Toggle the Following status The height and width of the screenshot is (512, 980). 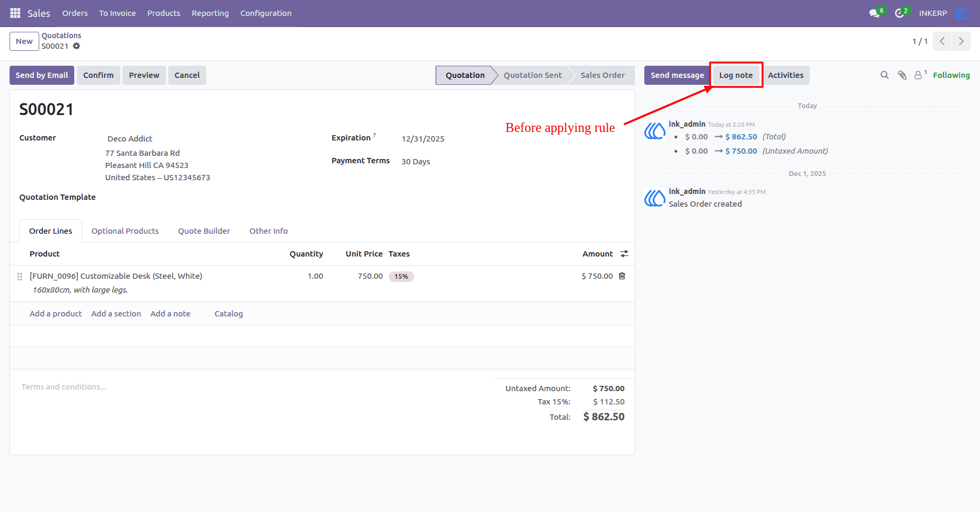[x=951, y=75]
